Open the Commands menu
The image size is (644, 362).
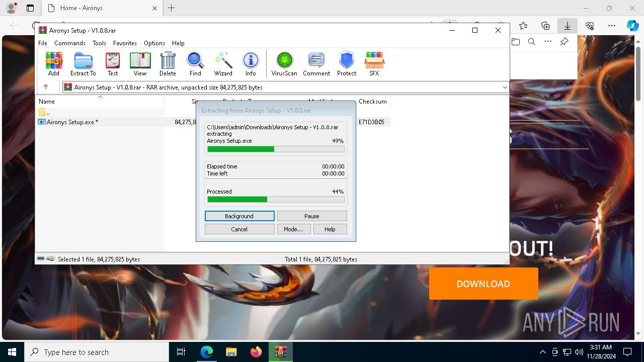[x=70, y=43]
